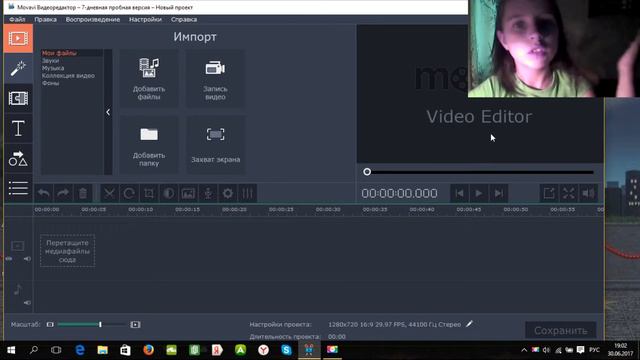Open the Настройки menu
Viewport: 640px width, 360px height.
pyautogui.click(x=145, y=19)
